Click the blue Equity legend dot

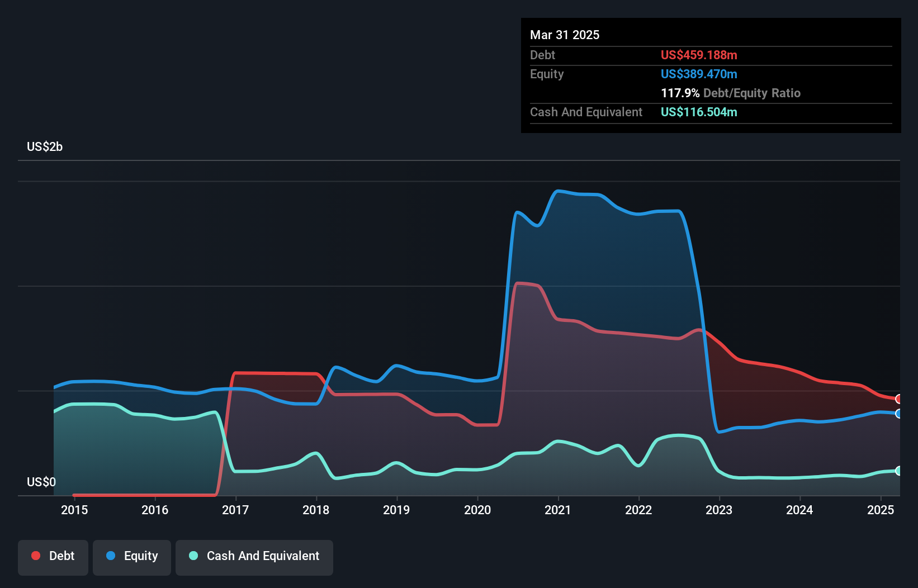(x=111, y=556)
